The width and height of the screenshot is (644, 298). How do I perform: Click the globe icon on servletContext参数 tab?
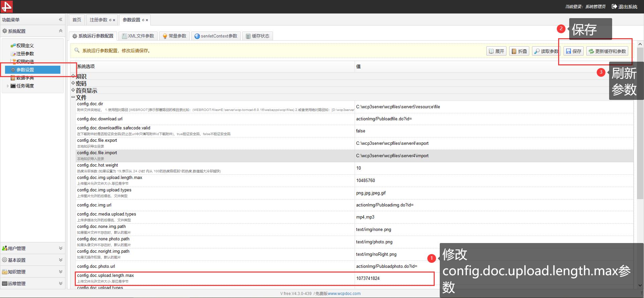tap(197, 36)
